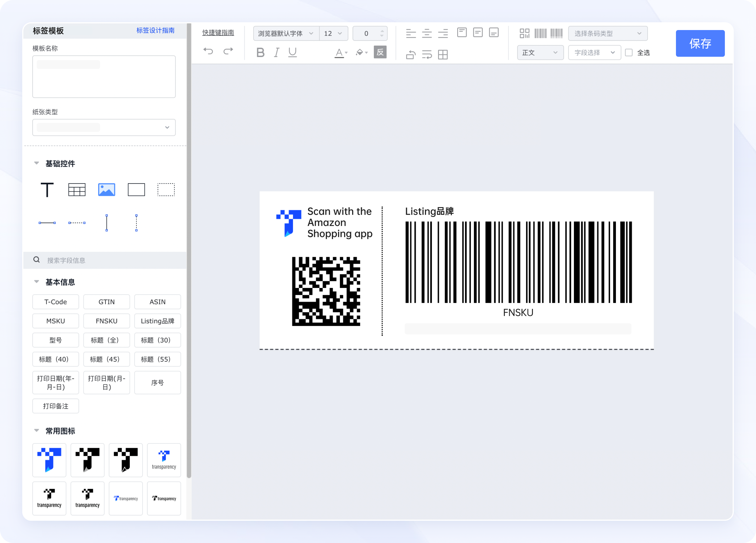This screenshot has height=543, width=756.
Task: Select the Text control tool
Action: pos(47,190)
